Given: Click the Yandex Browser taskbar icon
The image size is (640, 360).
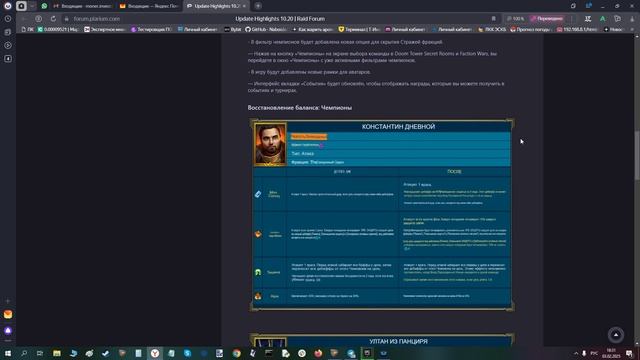Looking at the screenshot, I should tap(155, 353).
